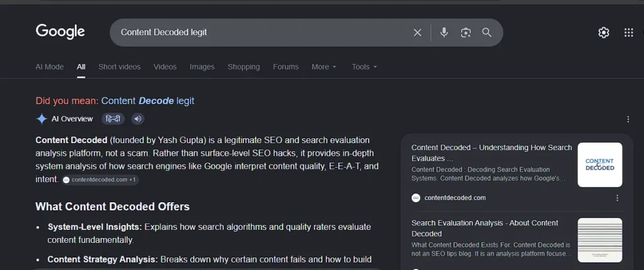This screenshot has height=270, width=644.
Task: Select the All tab
Action: 81,67
